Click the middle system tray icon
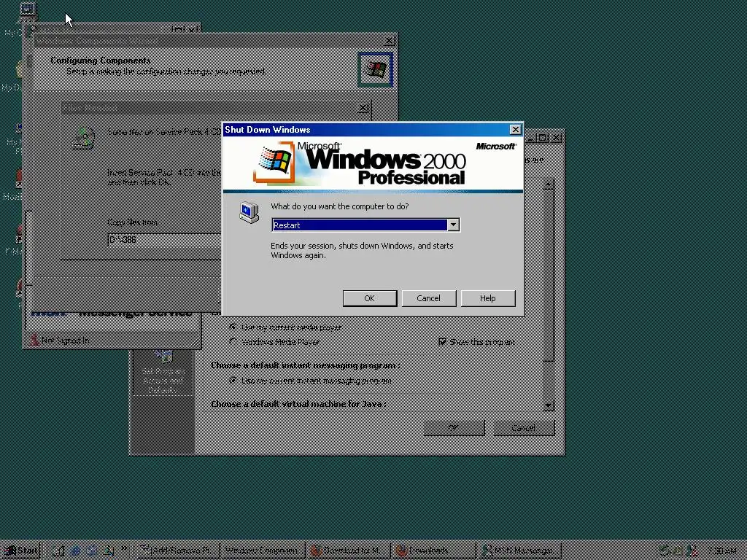747x560 pixels. (678, 551)
